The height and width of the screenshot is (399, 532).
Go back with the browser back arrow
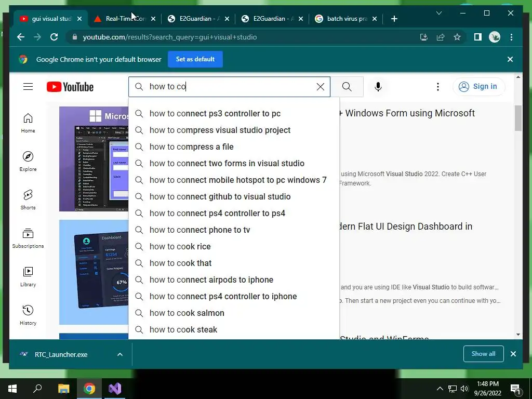point(21,37)
